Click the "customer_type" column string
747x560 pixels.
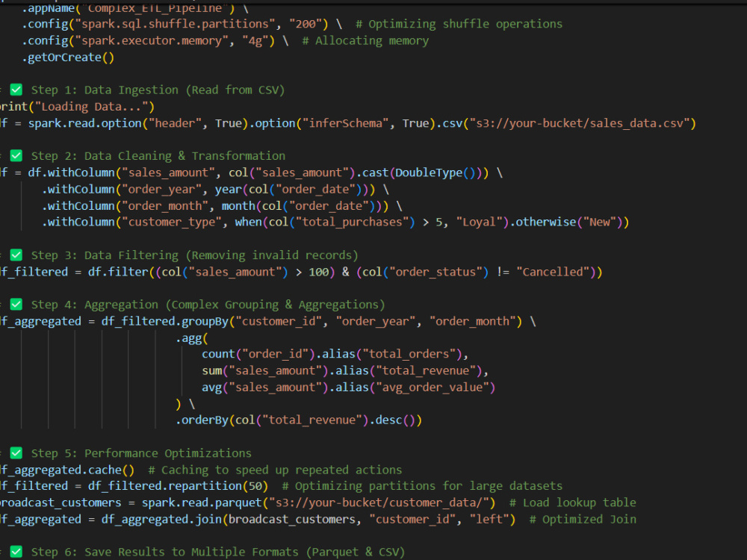point(172,222)
